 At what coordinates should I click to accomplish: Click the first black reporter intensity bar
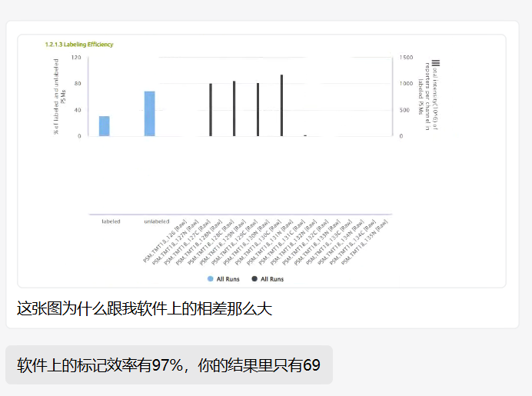point(211,110)
